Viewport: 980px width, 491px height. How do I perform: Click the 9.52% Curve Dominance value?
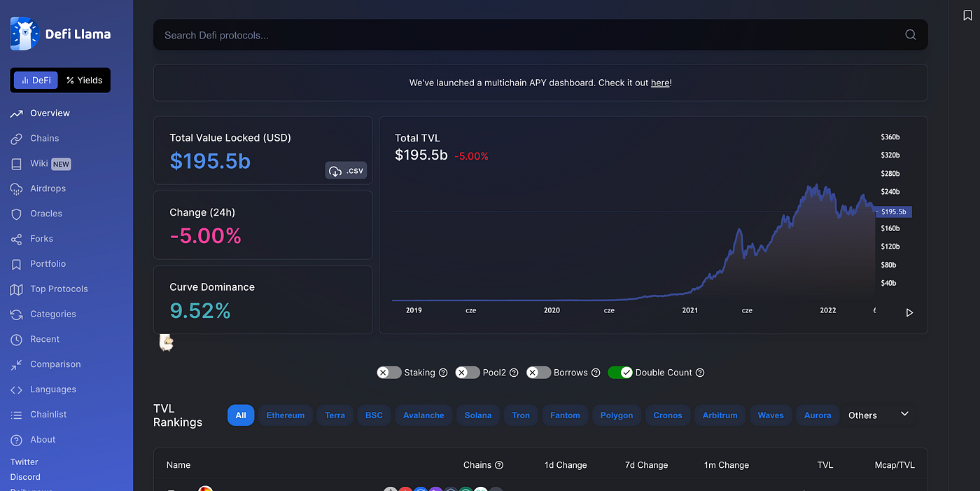[x=200, y=310]
